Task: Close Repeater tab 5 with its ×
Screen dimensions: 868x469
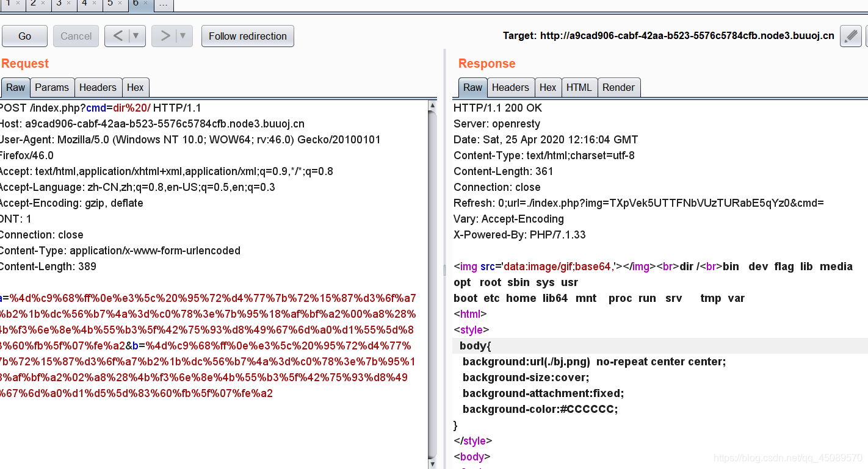Action: 120,3
